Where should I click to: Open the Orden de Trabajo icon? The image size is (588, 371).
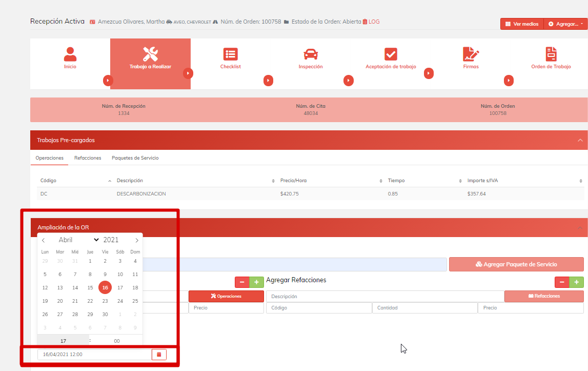(x=551, y=54)
